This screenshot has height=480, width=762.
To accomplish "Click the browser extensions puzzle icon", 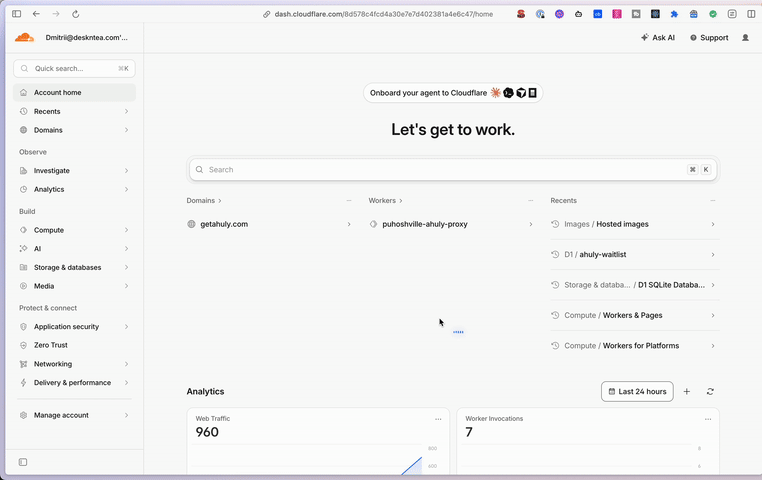I will pyautogui.click(x=674, y=14).
